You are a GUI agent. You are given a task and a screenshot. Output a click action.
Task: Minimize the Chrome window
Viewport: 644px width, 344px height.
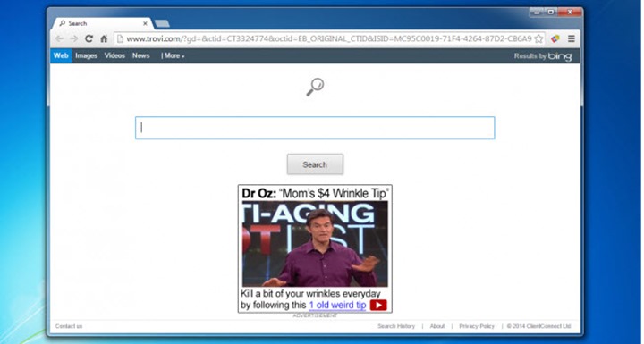pyautogui.click(x=538, y=13)
